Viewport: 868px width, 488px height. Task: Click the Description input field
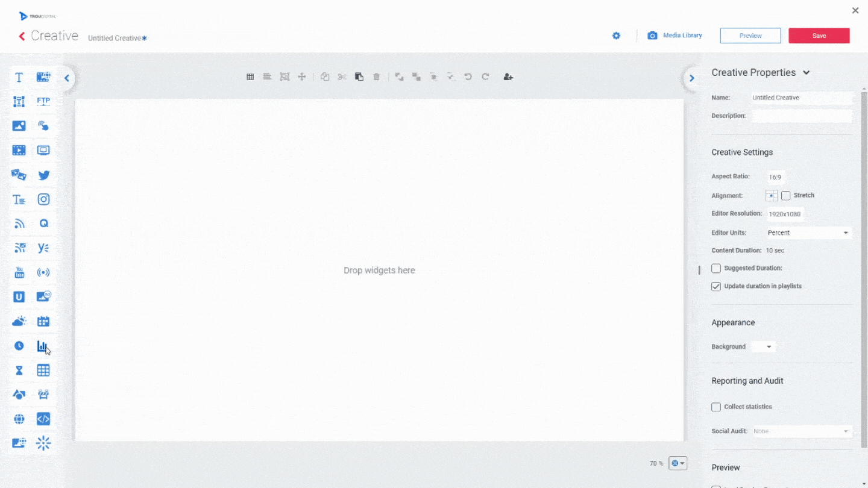click(x=802, y=116)
